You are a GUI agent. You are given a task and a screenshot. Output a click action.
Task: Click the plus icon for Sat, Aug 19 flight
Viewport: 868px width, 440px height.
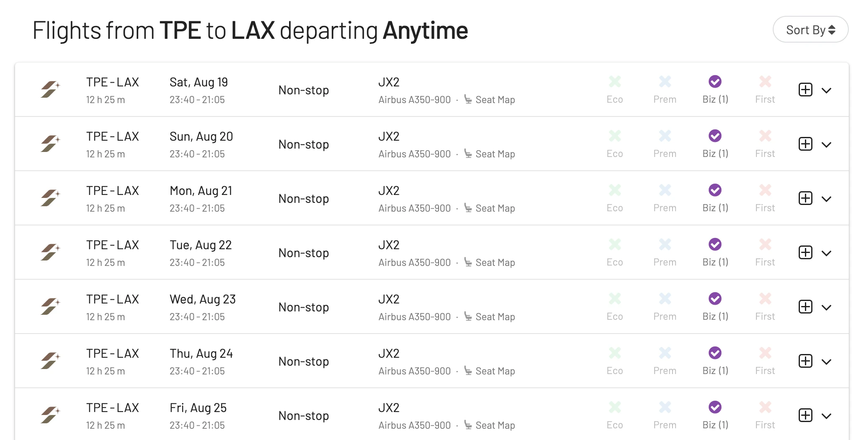point(805,90)
